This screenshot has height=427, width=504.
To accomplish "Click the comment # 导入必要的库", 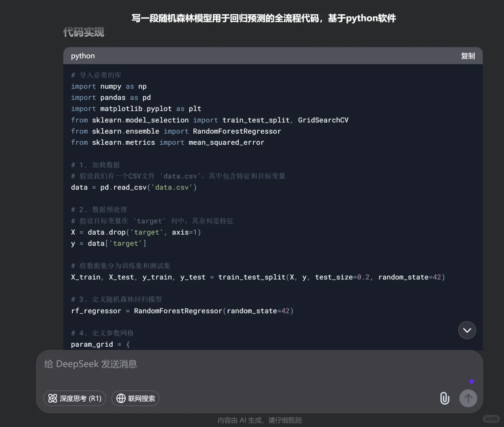I will pyautogui.click(x=96, y=75).
